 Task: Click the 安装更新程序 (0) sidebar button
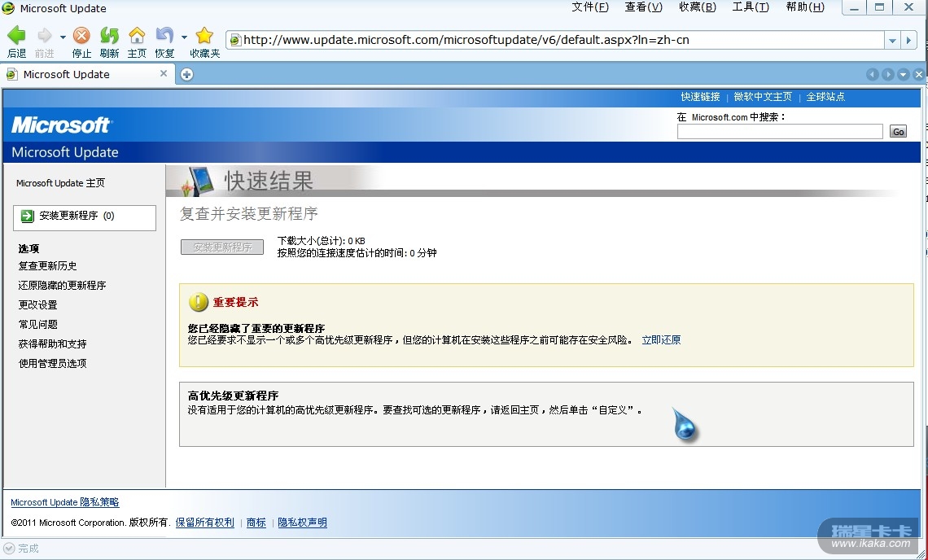point(85,218)
